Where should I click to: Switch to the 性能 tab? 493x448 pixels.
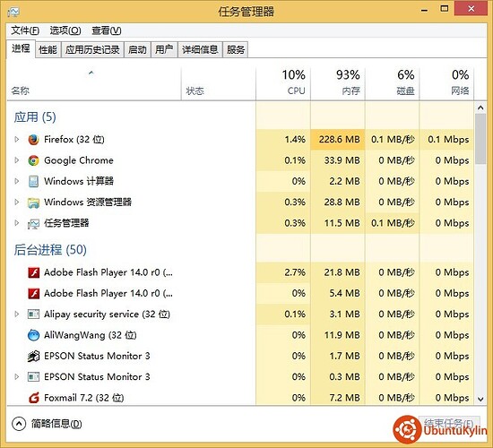pos(48,49)
